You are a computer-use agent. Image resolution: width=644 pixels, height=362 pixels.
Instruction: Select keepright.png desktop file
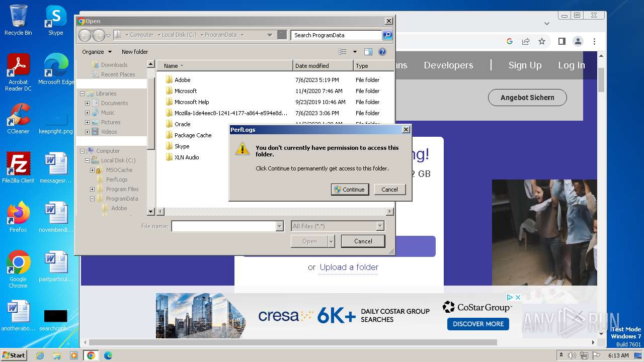[x=56, y=121]
